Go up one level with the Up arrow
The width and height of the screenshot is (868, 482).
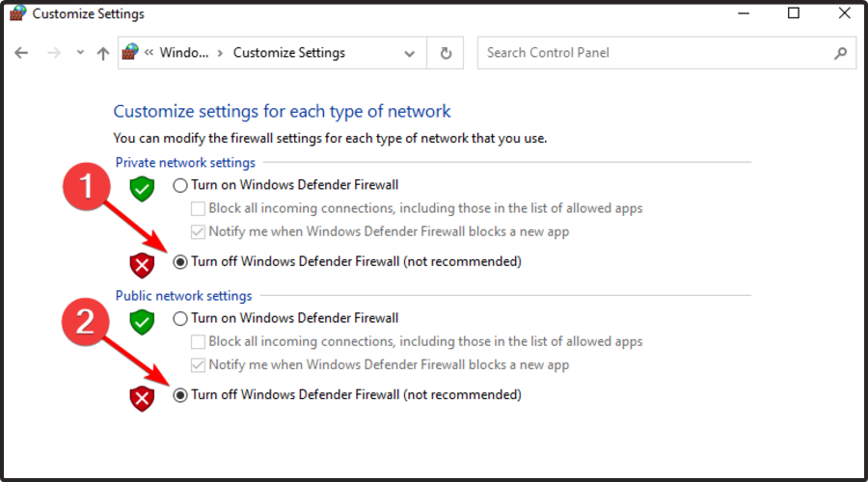tap(103, 54)
